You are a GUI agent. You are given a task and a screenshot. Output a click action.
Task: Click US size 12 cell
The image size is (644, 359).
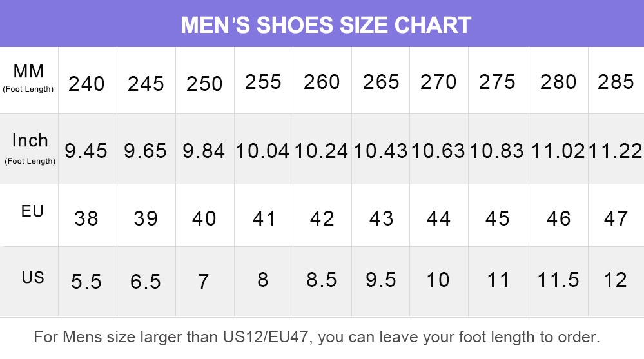615,280
